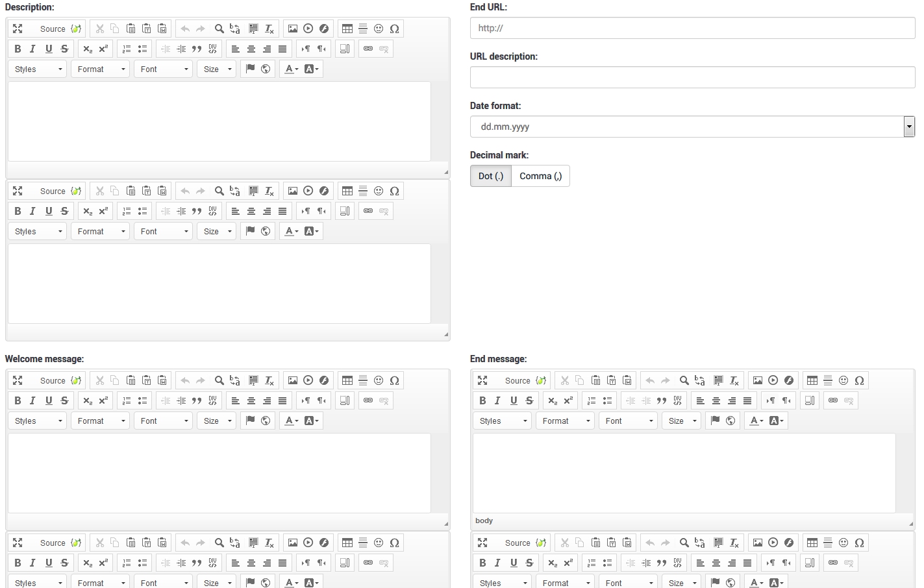The width and height of the screenshot is (924, 588).
Task: Open the Date format dropdown
Action: click(x=692, y=127)
